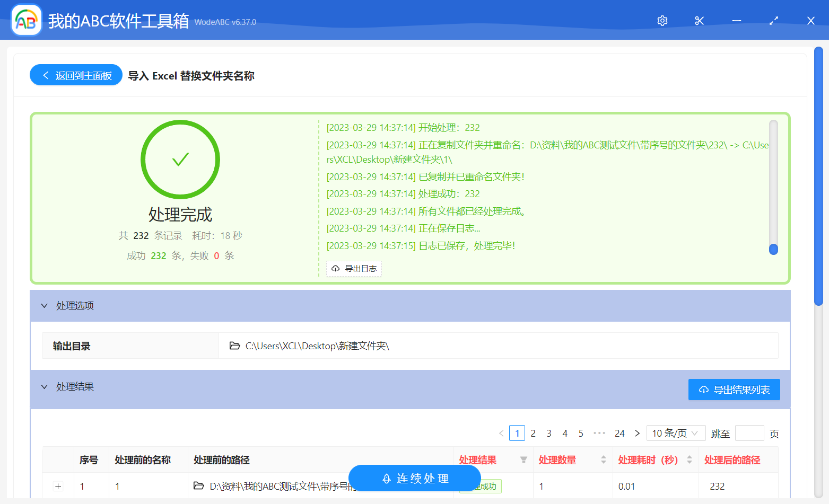
Task: Expand first result row plus icon
Action: click(x=58, y=486)
